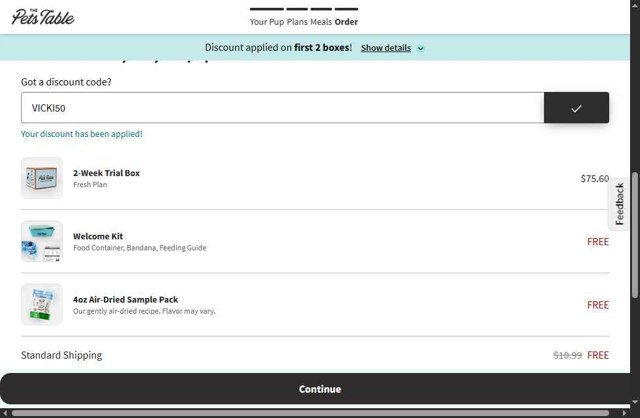Click Welcome Kit product thumbnail
Image resolution: width=640 pixels, height=418 pixels.
pos(42,241)
